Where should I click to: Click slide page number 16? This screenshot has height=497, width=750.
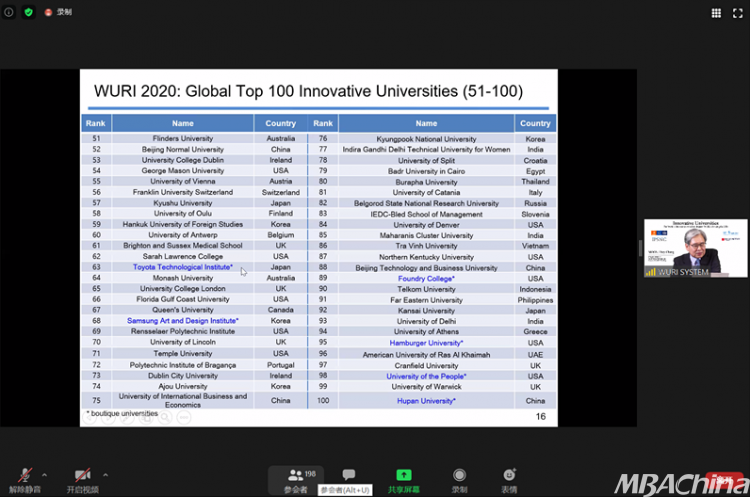pos(540,416)
